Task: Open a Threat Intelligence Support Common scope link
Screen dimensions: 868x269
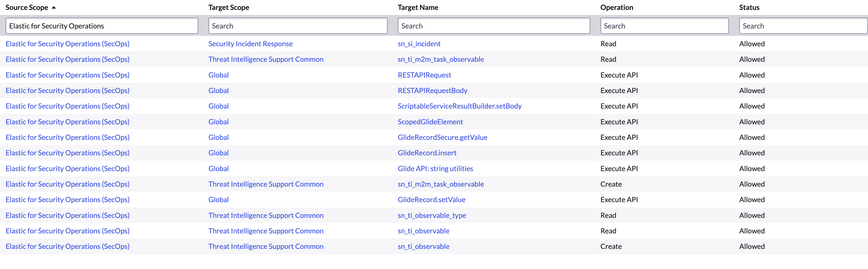Action: [x=266, y=59]
